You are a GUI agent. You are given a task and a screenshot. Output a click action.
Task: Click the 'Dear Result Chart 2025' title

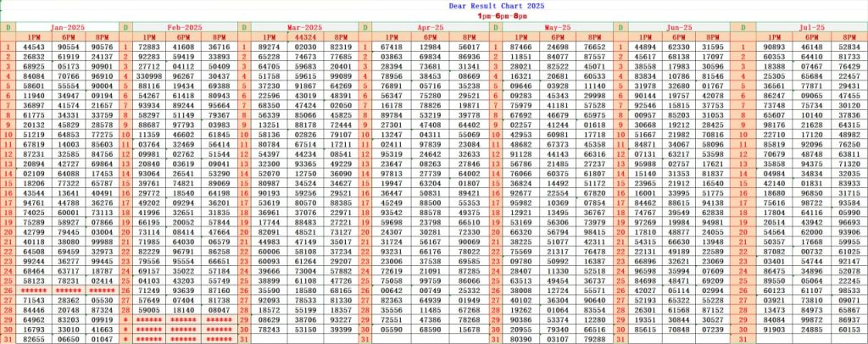tap(497, 6)
